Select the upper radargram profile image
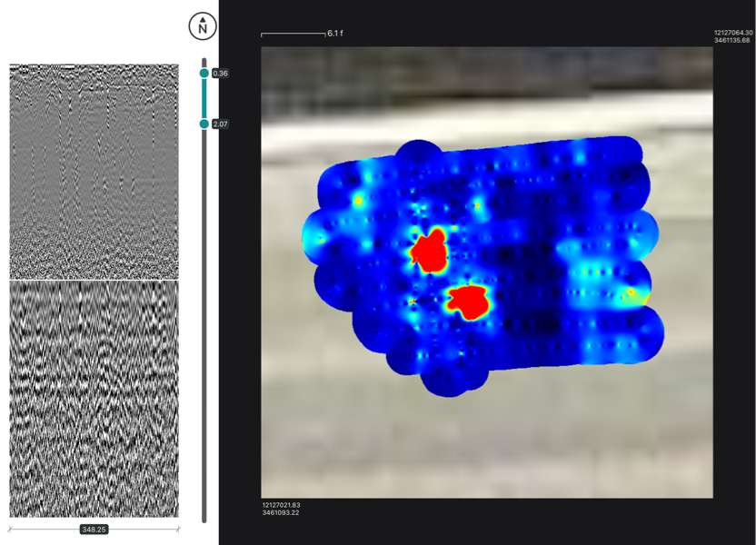The height and width of the screenshot is (545, 756). [x=94, y=171]
